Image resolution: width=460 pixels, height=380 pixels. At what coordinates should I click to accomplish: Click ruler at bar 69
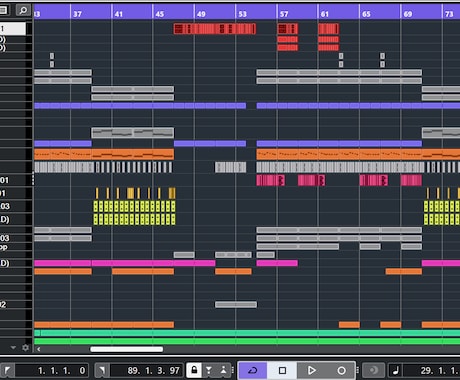point(408,14)
